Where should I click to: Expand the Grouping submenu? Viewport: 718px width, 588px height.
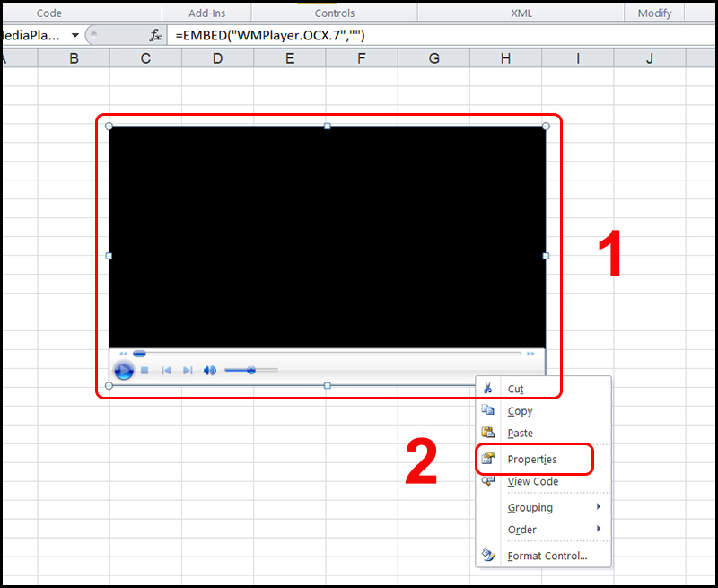point(543,507)
